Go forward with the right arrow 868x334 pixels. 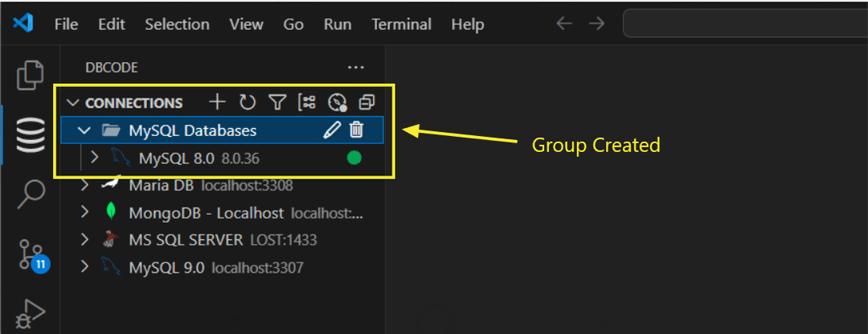point(596,24)
